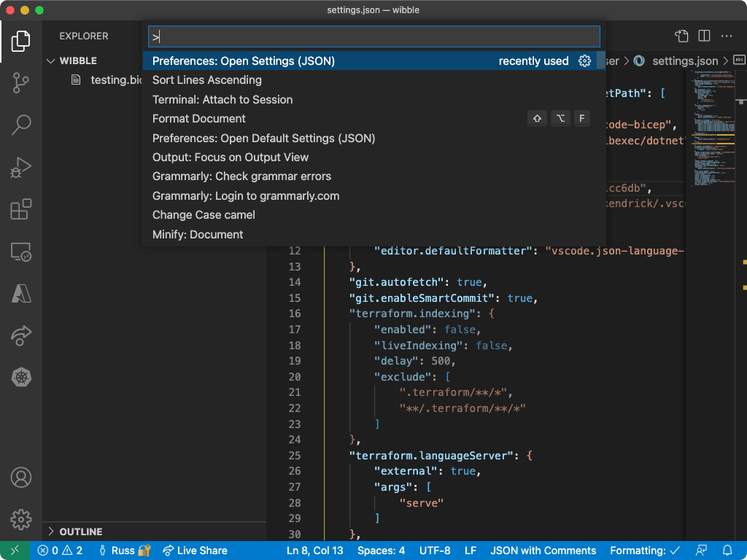Viewport: 747px width, 560px height.
Task: Click the EXPLORER panel title
Action: pos(84,36)
